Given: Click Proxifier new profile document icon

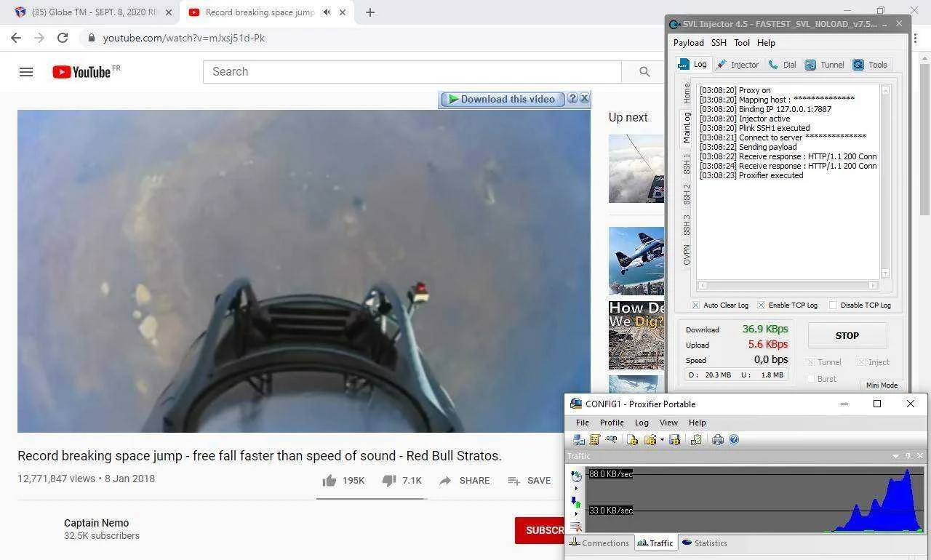Looking at the screenshot, I should click(632, 439).
